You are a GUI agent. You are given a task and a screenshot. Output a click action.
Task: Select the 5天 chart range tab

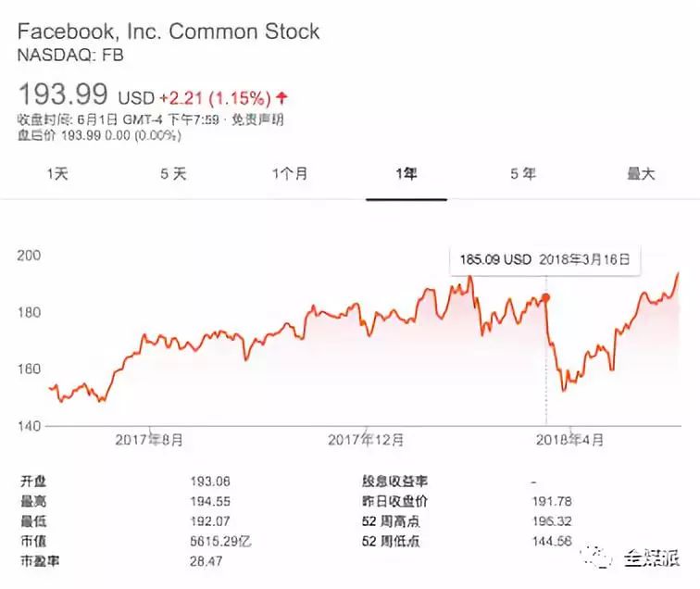point(173,174)
